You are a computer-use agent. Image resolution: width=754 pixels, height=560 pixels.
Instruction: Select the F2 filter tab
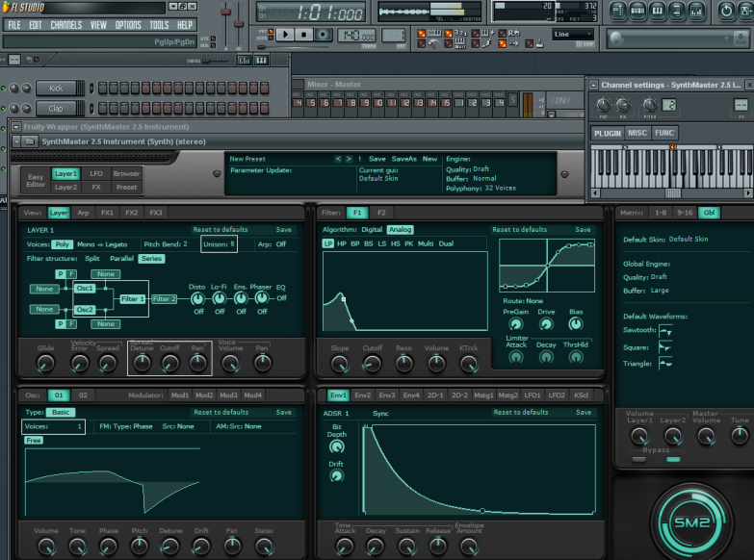[x=381, y=213]
